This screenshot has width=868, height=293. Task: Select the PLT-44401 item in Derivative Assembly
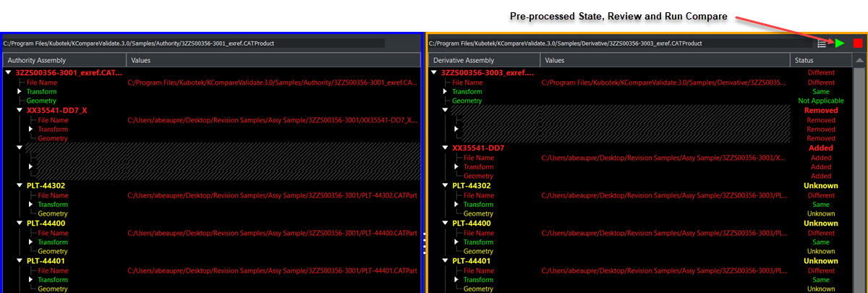[472, 261]
